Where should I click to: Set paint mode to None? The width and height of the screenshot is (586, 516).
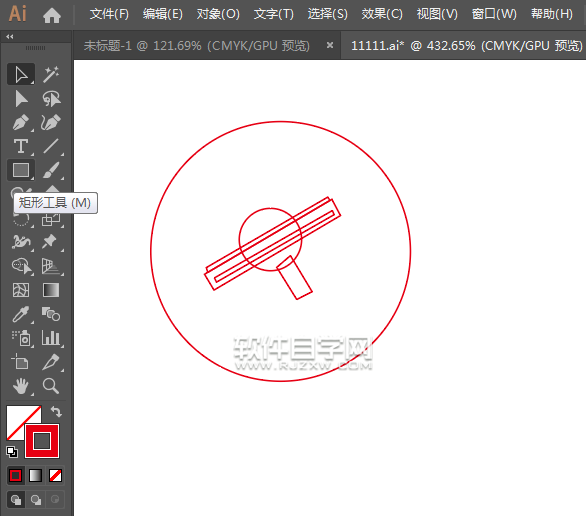coord(55,476)
